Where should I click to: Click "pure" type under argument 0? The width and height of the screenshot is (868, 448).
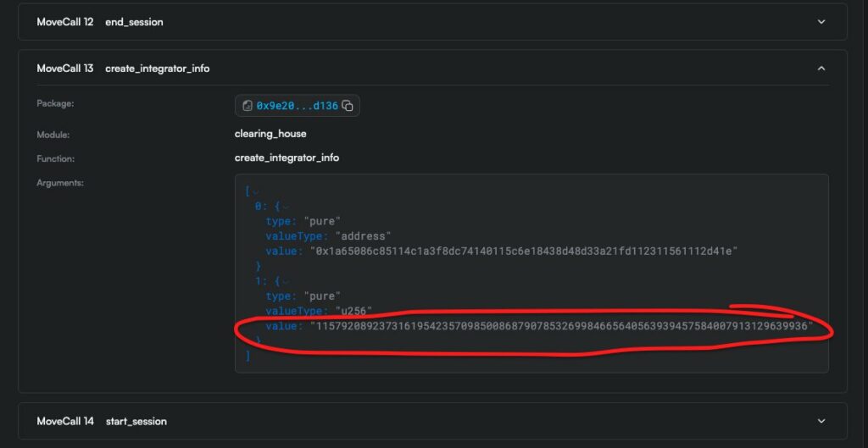(322, 222)
